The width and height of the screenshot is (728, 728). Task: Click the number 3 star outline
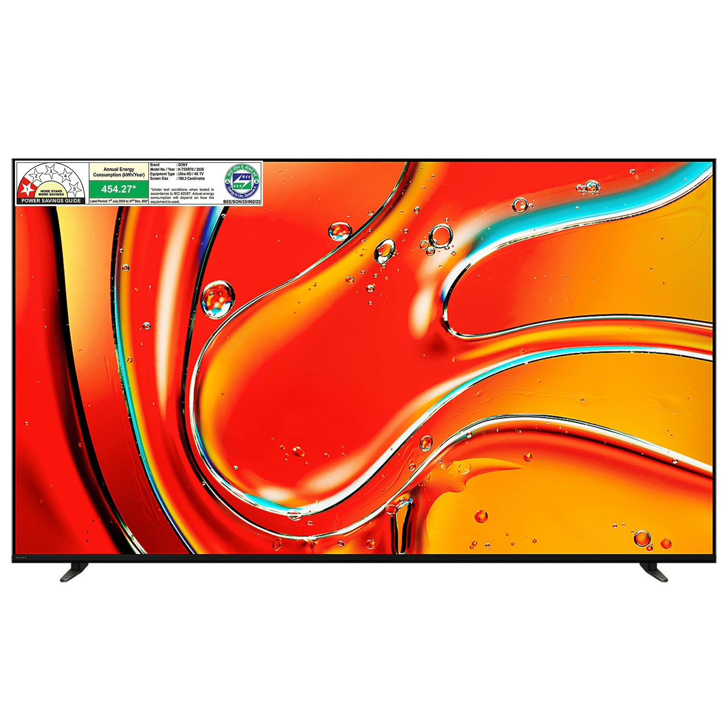(x=51, y=171)
